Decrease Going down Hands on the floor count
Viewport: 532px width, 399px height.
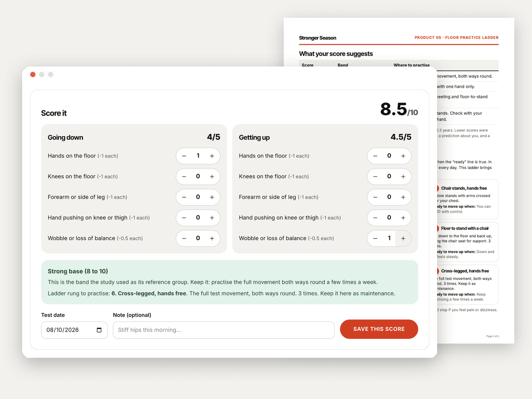pos(184,156)
